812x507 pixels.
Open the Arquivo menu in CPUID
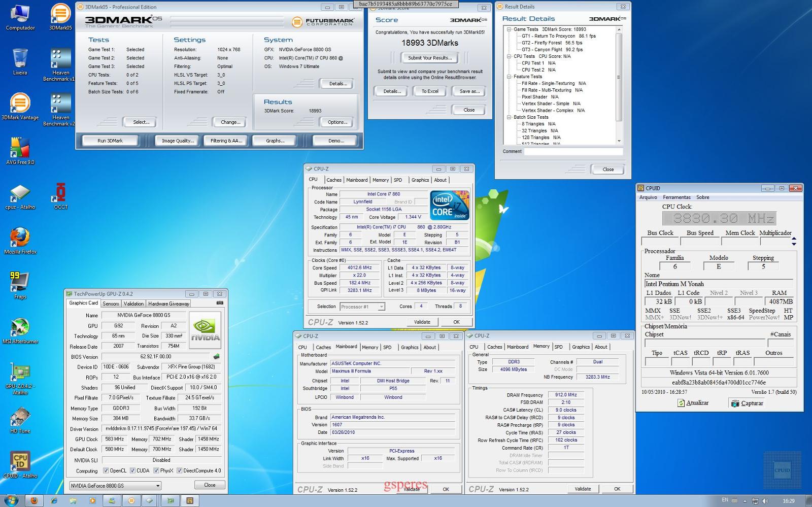pos(648,197)
